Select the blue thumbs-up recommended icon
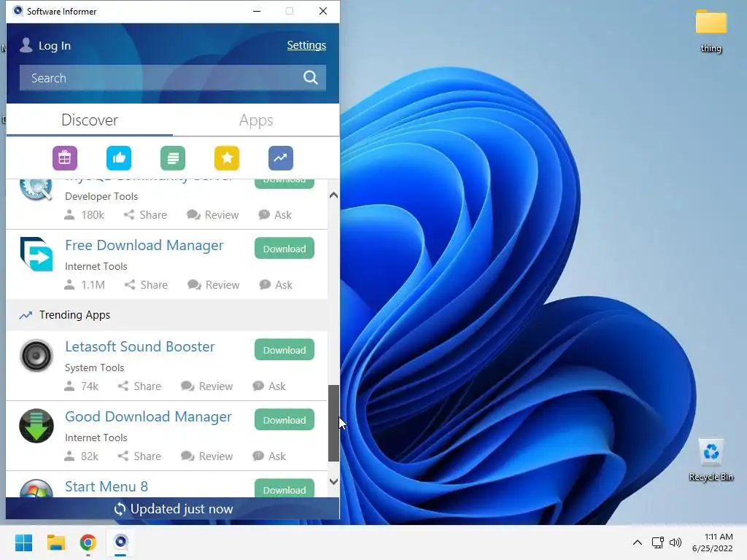The width and height of the screenshot is (747, 560). [119, 158]
